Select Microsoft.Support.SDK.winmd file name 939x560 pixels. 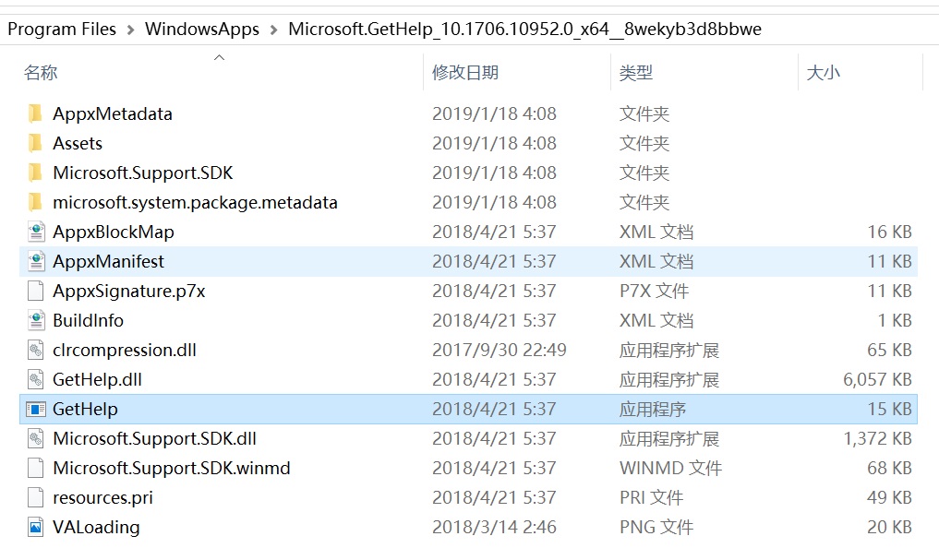click(172, 468)
